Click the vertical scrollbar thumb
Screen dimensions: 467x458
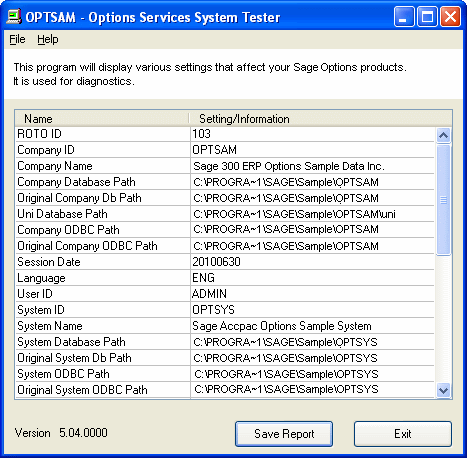pos(443,200)
